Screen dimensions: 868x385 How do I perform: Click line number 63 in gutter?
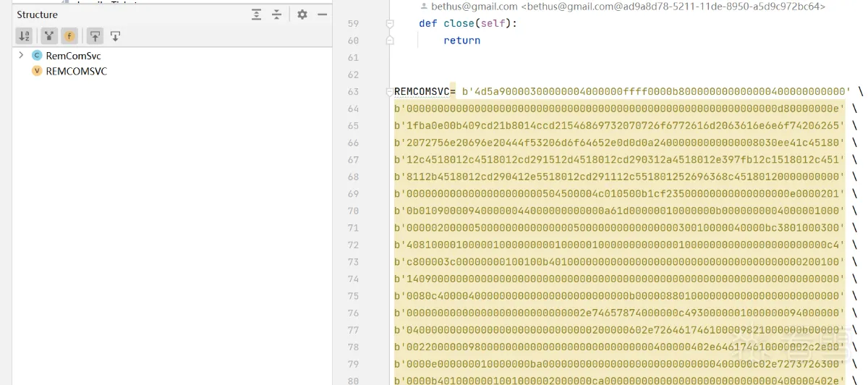pyautogui.click(x=353, y=92)
